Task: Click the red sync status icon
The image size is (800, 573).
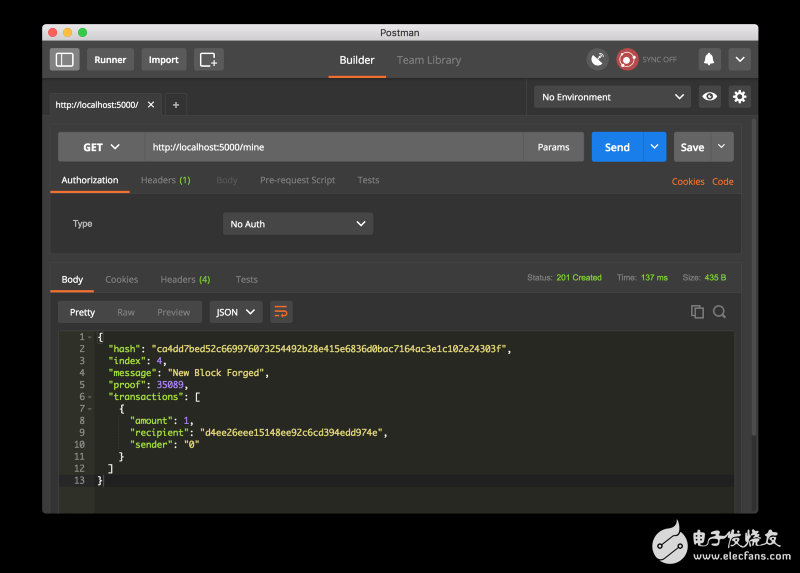Action: pos(627,60)
